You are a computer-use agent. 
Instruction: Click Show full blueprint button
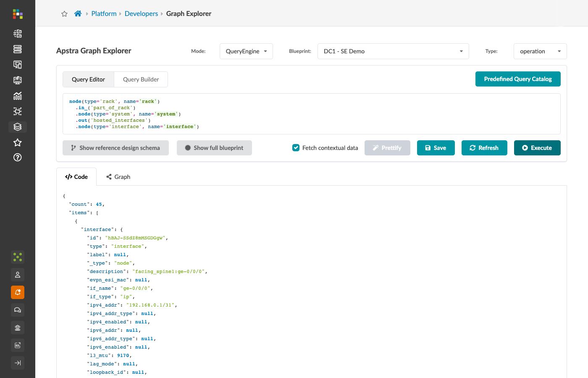[214, 148]
